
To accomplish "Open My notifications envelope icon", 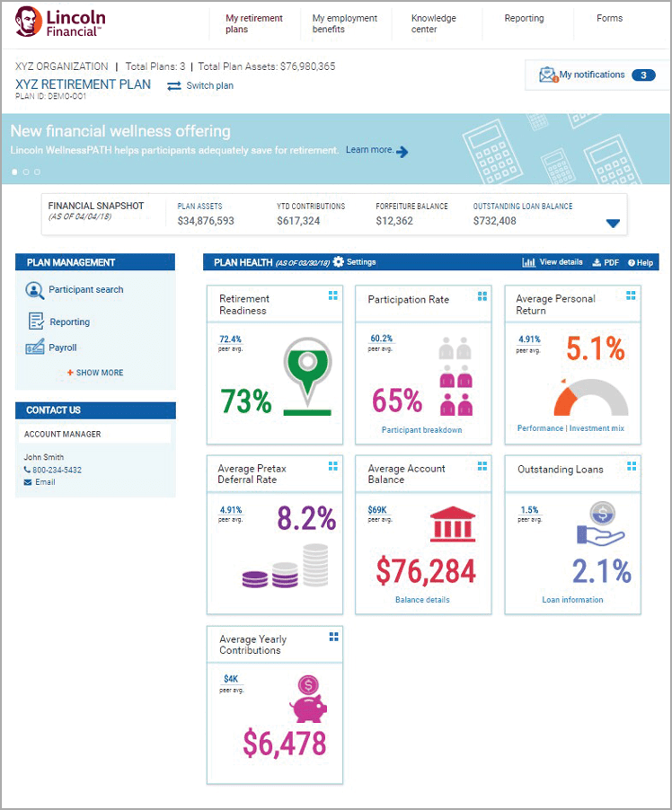I will (547, 75).
